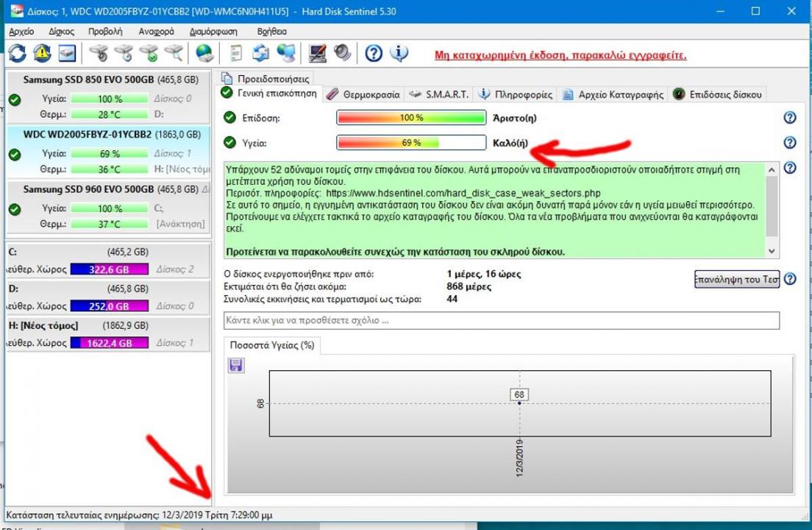Click the disk icon with green checkmark
The width and height of the screenshot is (812, 530).
149,53
